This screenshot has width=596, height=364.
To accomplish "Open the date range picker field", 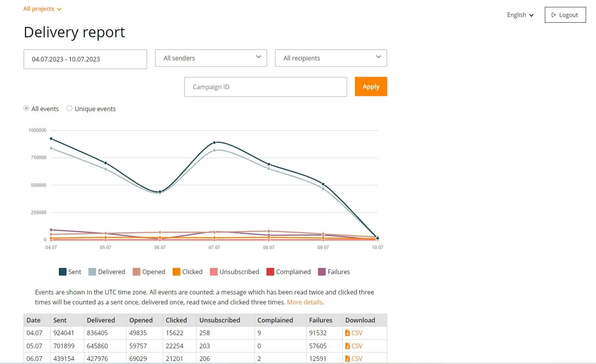I will (x=85, y=59).
